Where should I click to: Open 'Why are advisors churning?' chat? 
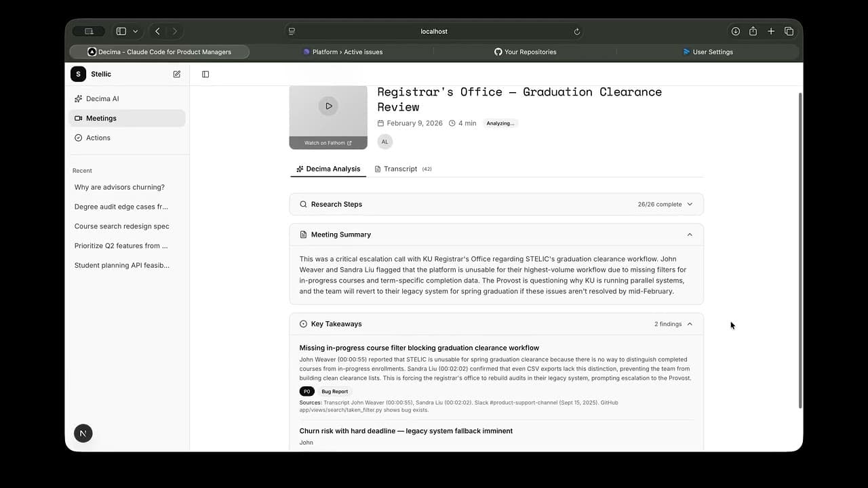click(119, 187)
